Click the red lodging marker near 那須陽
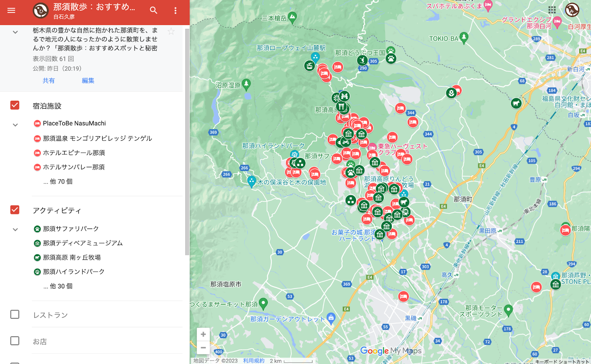The height and width of the screenshot is (364, 591). 565,230
